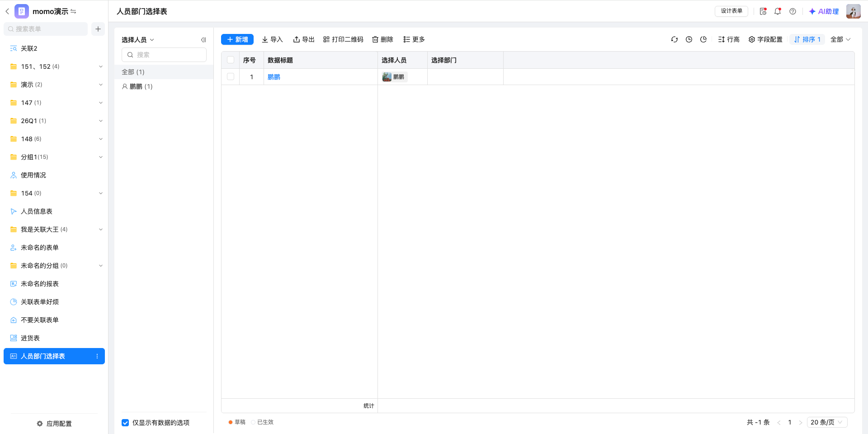Toggle the select-all checkbox in the table header
Screen dimensions: 868x434
tap(231, 60)
